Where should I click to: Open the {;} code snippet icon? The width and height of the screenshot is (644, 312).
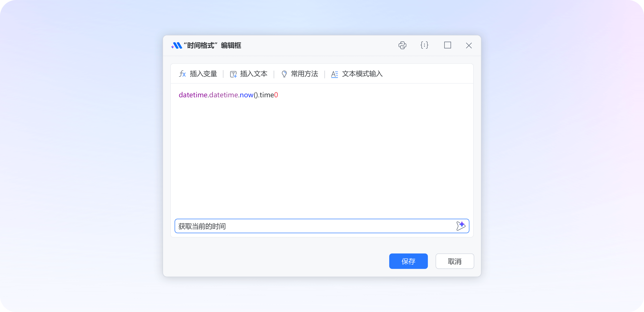[x=424, y=45]
